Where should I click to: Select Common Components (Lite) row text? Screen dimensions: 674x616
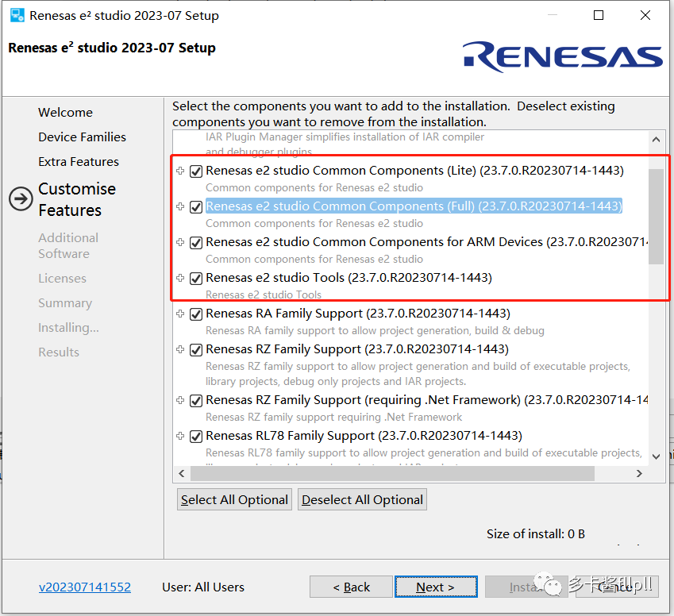click(415, 171)
